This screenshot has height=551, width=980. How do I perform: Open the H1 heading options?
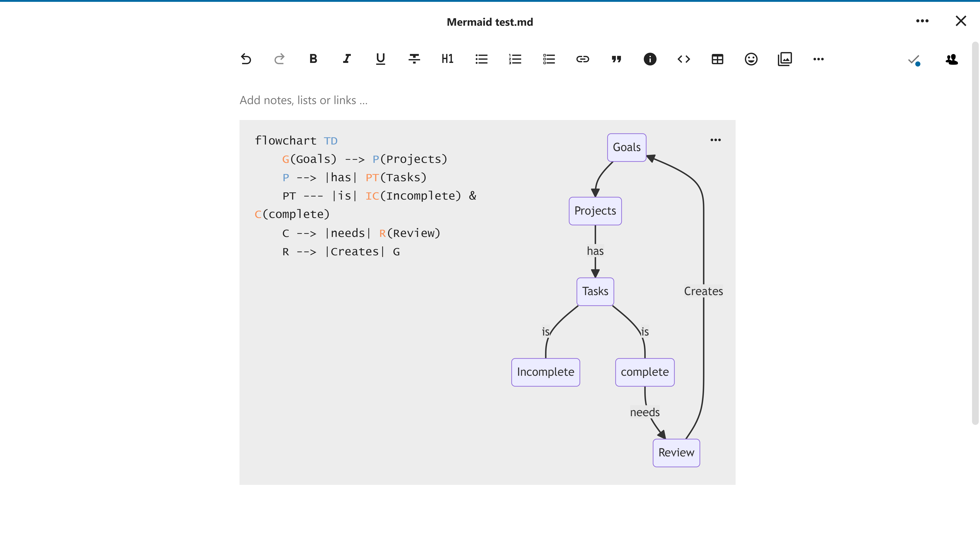tap(447, 59)
